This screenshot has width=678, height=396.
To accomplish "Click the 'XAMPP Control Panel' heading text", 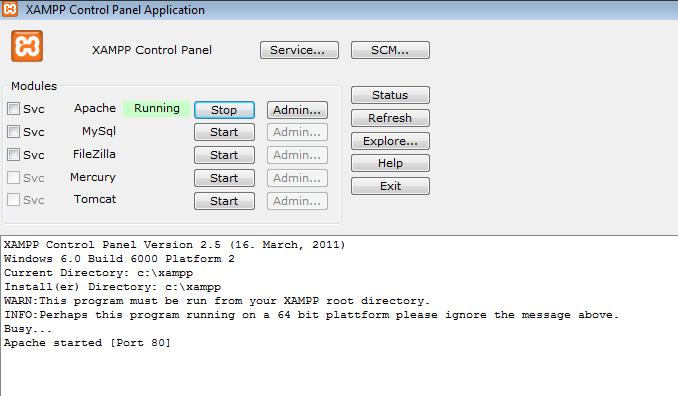I will (152, 50).
